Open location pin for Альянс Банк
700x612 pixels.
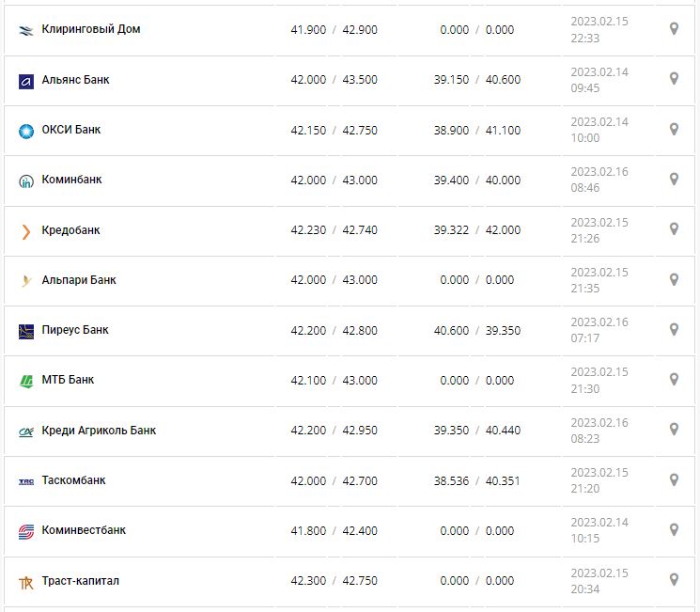tap(674, 79)
